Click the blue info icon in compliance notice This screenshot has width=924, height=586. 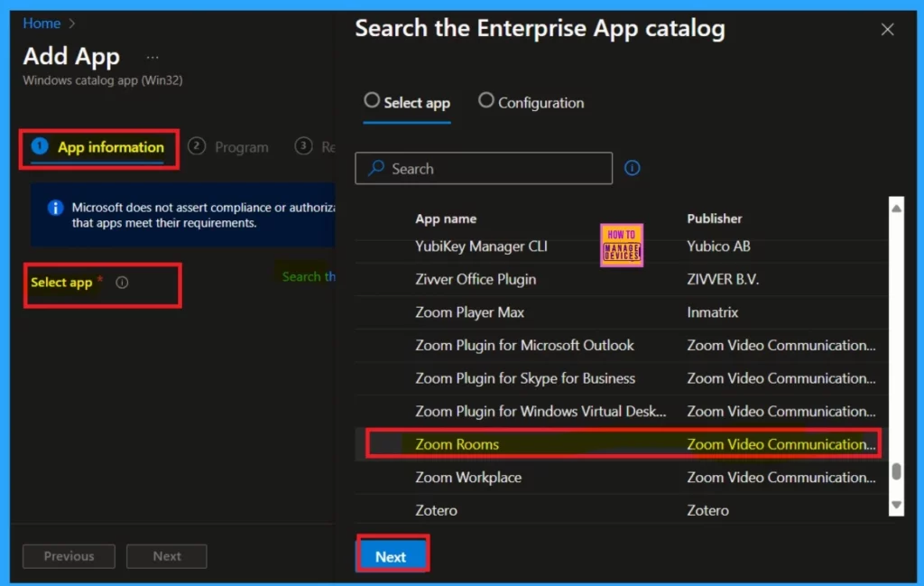click(55, 208)
